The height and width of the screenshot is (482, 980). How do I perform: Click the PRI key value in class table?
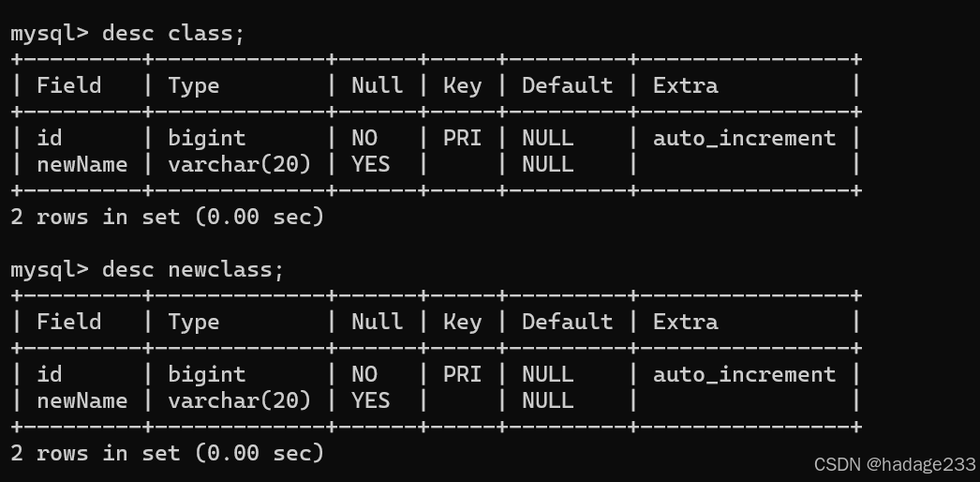[x=463, y=138]
